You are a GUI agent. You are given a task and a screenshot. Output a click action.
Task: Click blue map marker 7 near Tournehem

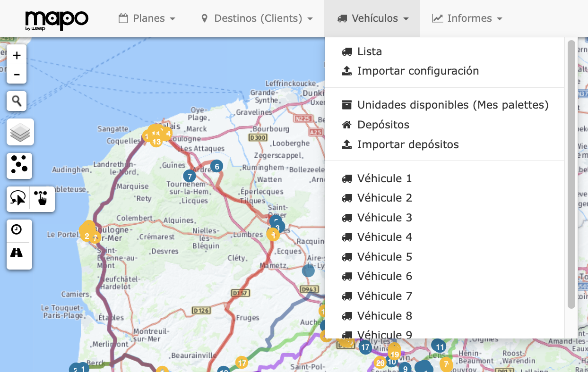[189, 177]
